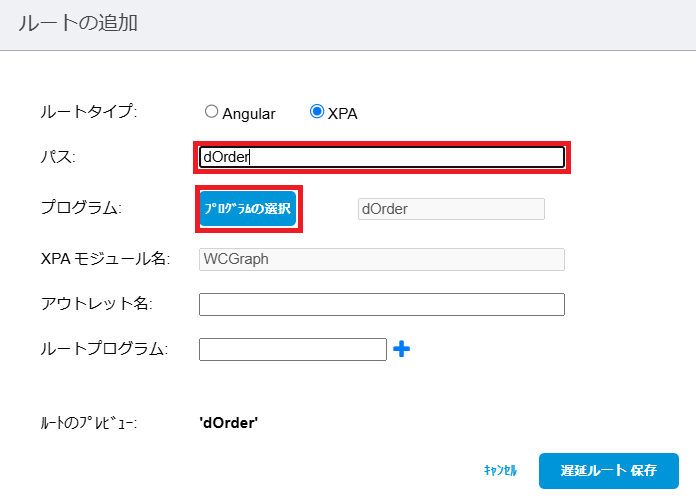
Task: Click the Angular label text
Action: pyautogui.click(x=249, y=114)
